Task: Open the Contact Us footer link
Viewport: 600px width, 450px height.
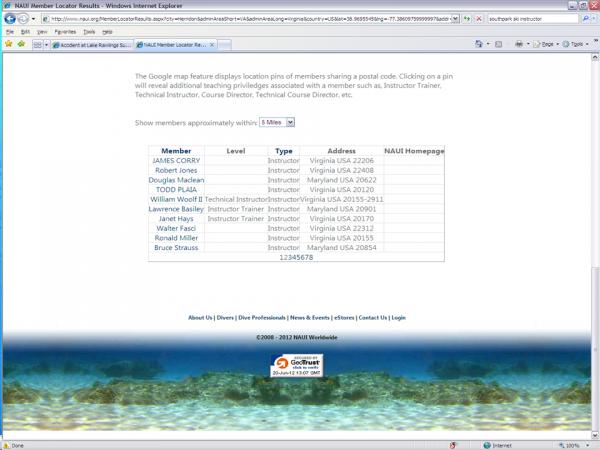Action: [x=373, y=318]
